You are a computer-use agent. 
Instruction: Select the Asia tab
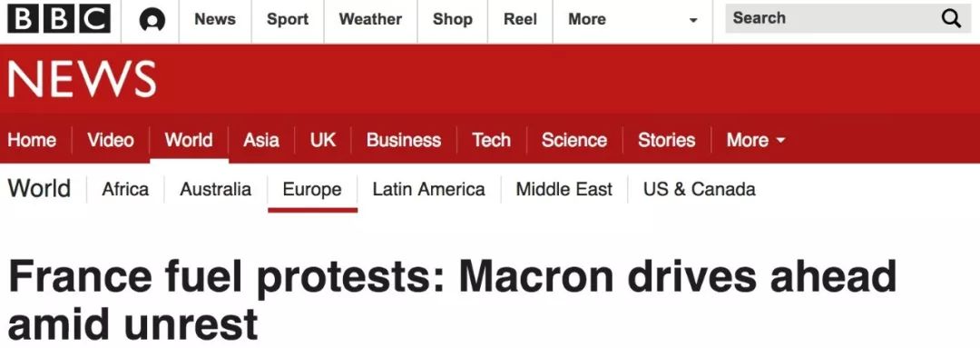pyautogui.click(x=261, y=140)
